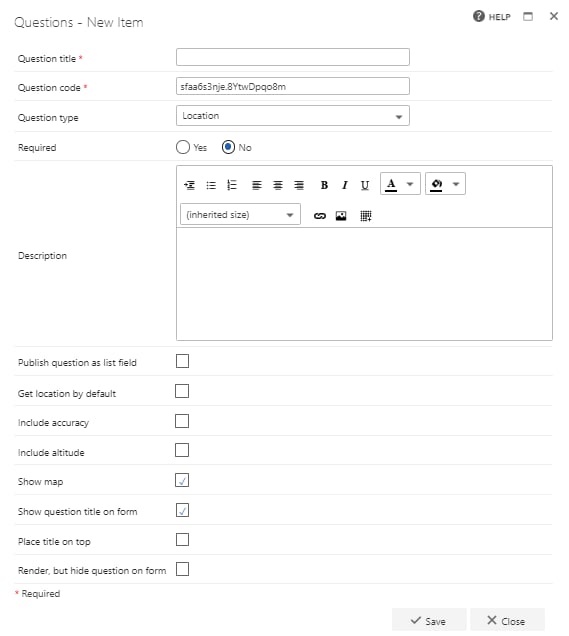
Task: Maximize the New Item dialog
Action: click(528, 16)
